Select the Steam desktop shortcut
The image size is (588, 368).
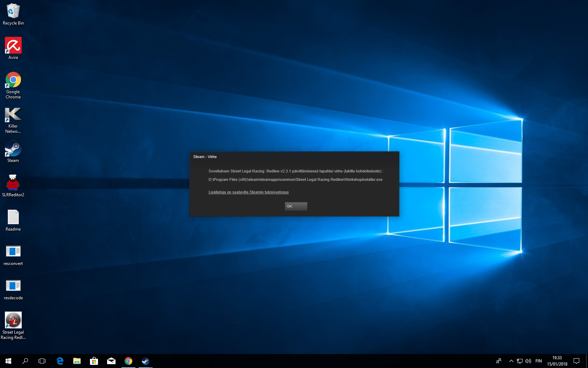point(13,151)
